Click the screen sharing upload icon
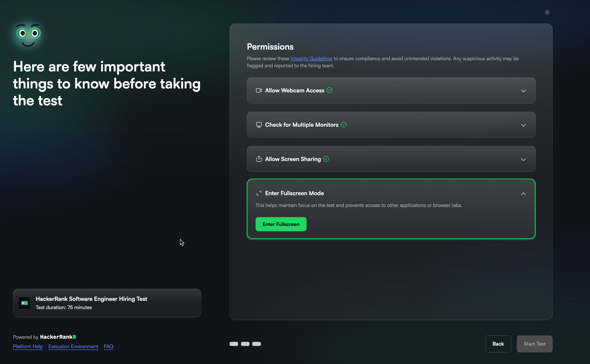 259,159
